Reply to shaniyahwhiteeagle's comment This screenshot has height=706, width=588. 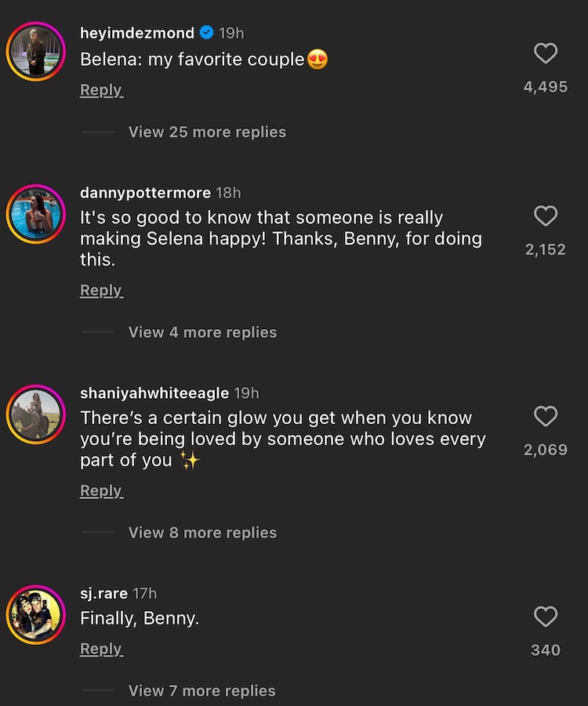(x=101, y=490)
